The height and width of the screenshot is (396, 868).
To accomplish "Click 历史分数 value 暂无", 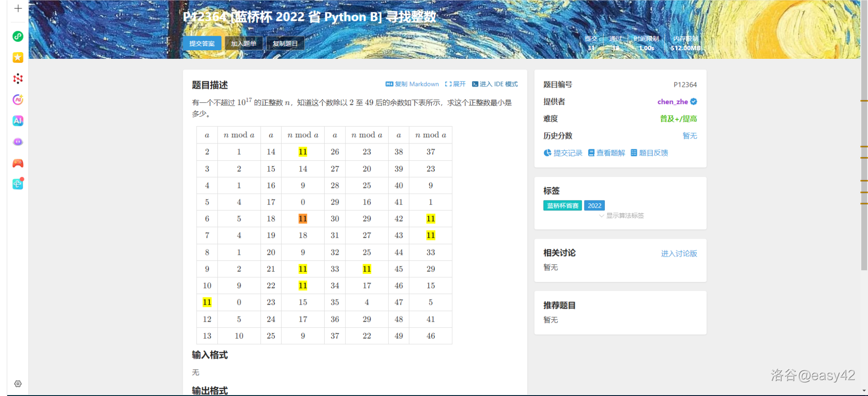I will pyautogui.click(x=690, y=136).
